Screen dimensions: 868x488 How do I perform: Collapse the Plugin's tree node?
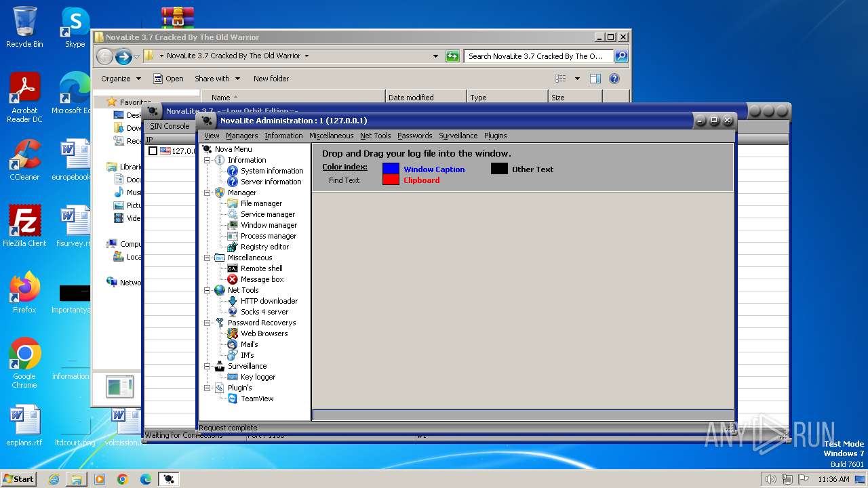point(208,388)
